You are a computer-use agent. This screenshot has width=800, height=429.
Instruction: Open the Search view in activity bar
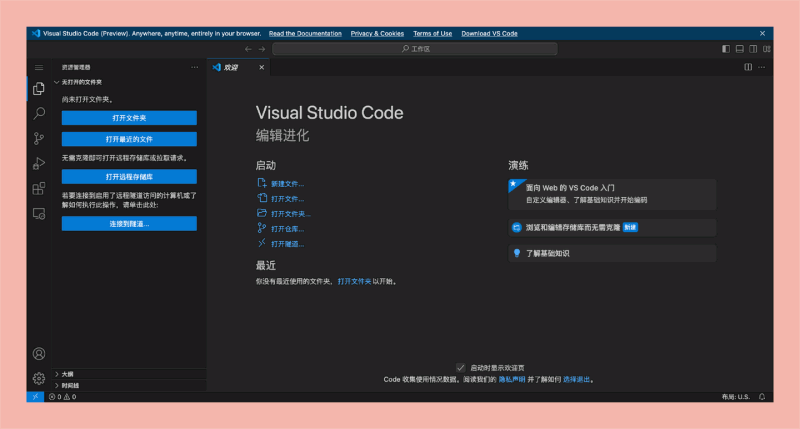pos(39,113)
